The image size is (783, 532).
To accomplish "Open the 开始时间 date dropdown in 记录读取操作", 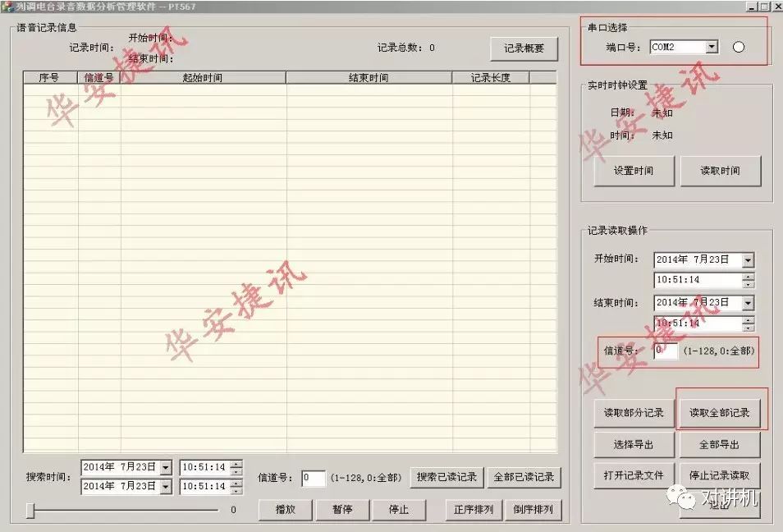I will tap(748, 260).
